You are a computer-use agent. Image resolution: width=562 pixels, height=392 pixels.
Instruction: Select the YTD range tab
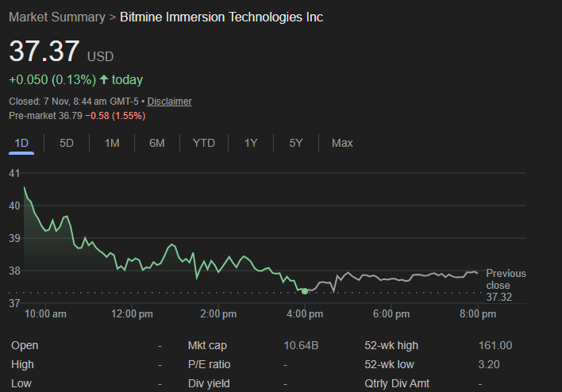click(204, 143)
